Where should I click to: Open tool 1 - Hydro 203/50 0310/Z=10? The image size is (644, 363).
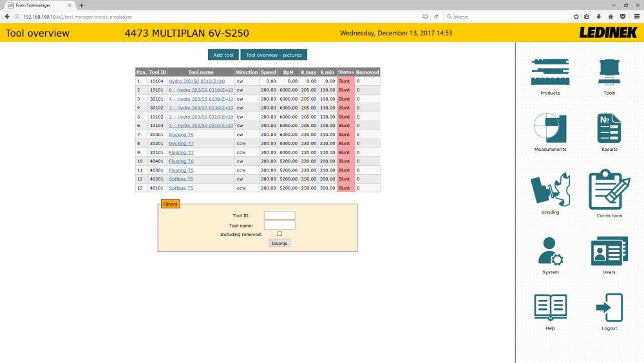click(201, 125)
